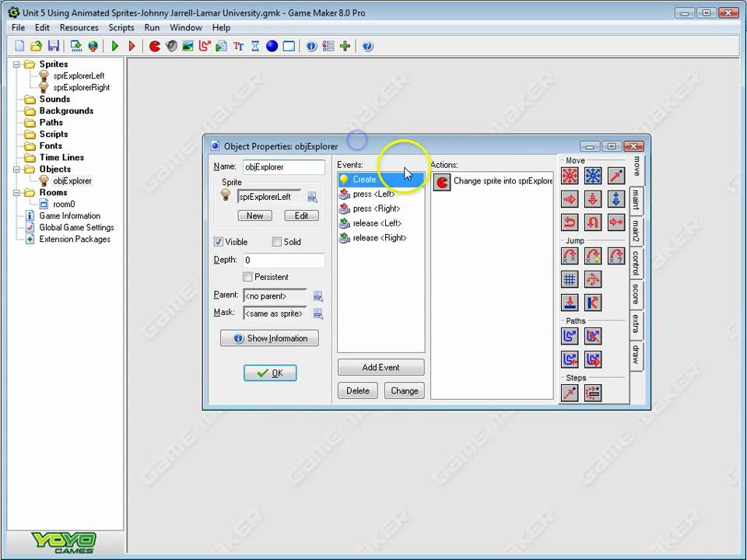Switch to the draw actions tab

point(636,355)
